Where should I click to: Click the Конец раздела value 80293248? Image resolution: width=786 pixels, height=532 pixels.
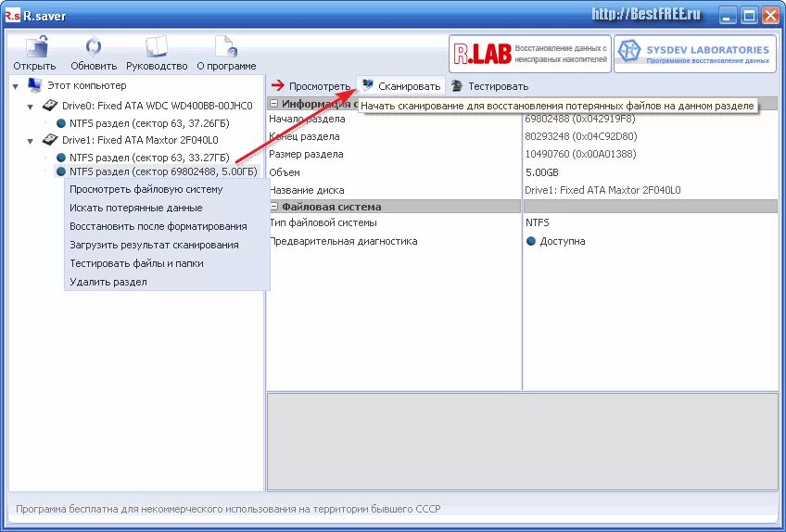point(581,136)
